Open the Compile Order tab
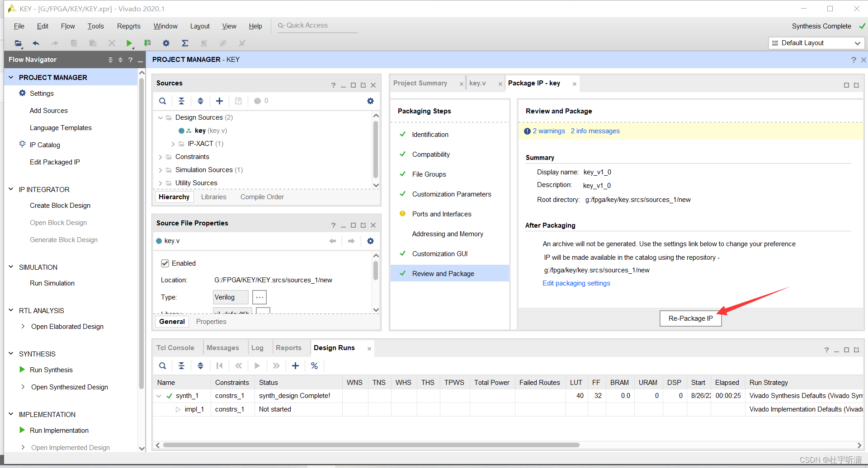This screenshot has width=868, height=468. [262, 197]
